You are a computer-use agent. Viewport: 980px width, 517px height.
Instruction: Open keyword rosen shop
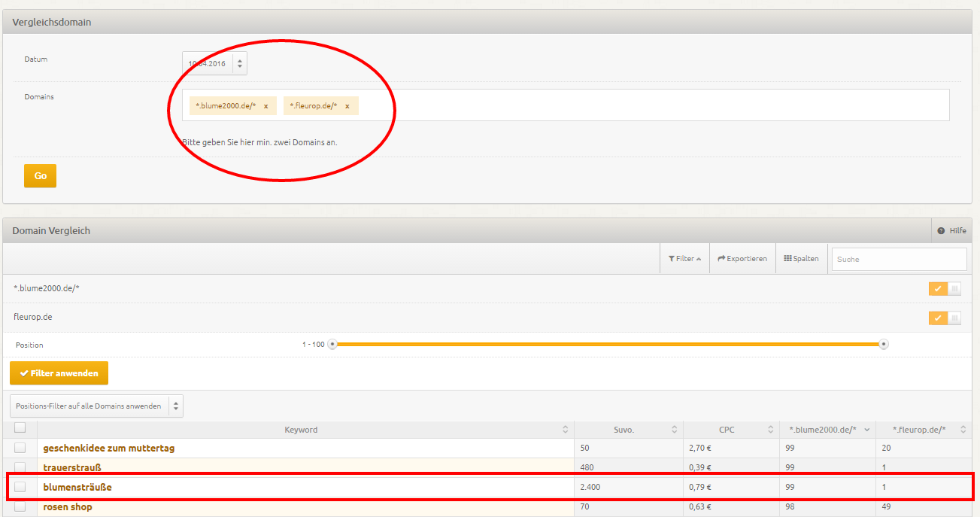(x=68, y=506)
